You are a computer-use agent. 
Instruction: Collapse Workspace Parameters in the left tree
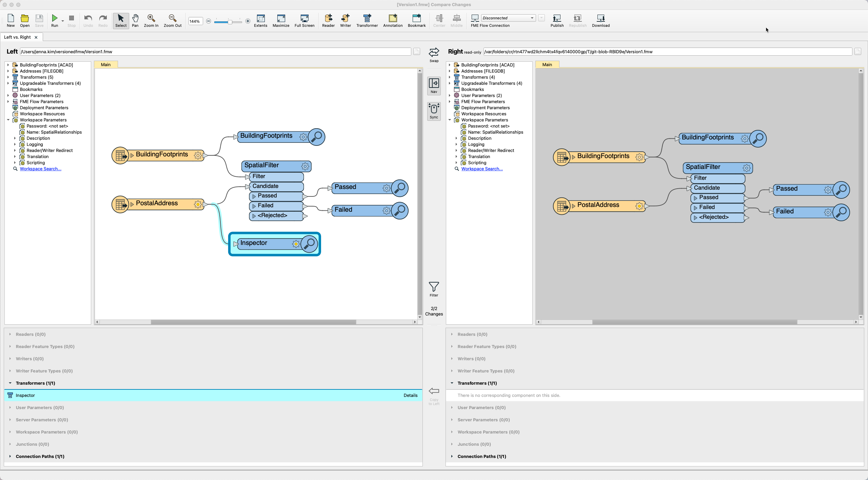click(8, 120)
